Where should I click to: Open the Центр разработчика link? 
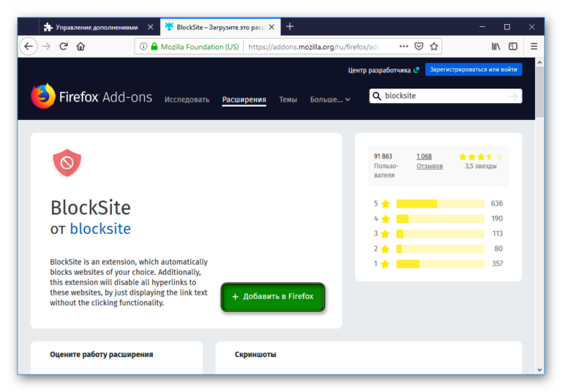click(383, 70)
